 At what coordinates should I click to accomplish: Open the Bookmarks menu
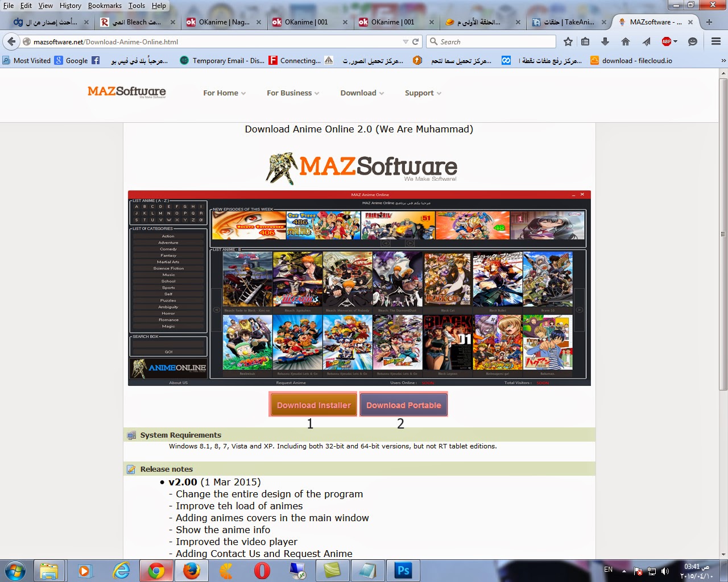pos(105,6)
